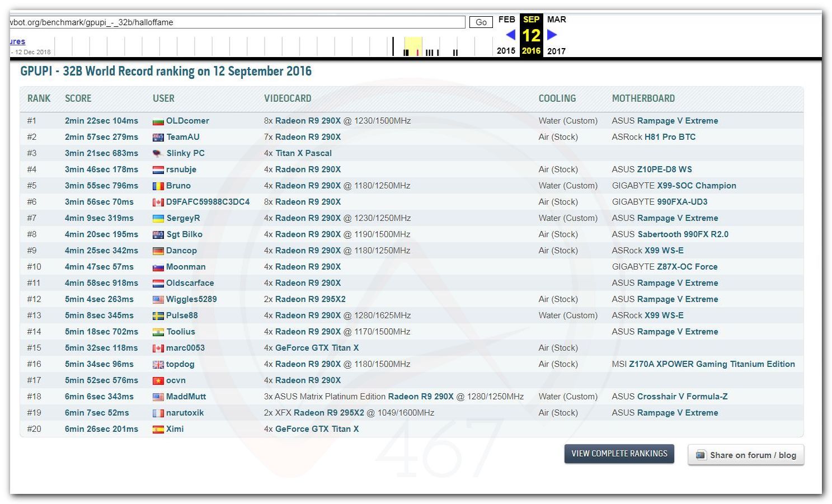
Task: Open Sgt Bilko user profile link
Action: 185,234
